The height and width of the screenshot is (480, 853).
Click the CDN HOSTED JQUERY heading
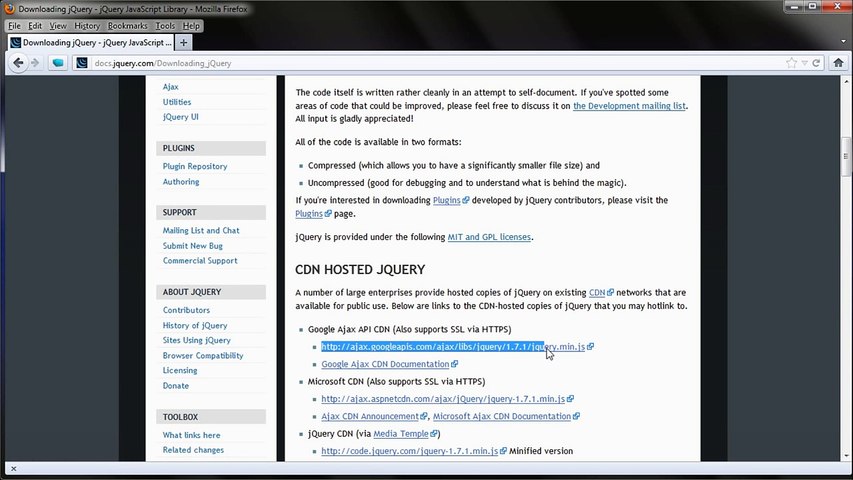click(360, 269)
